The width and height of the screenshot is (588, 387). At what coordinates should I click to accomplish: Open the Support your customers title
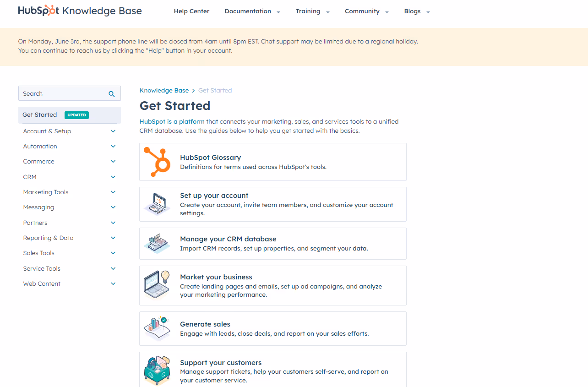(x=221, y=362)
